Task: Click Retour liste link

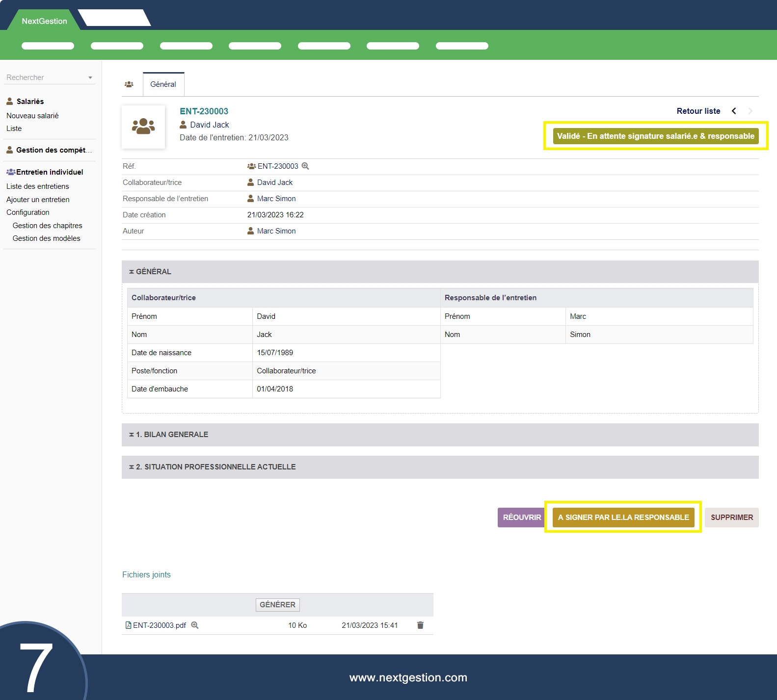Action: pos(698,111)
